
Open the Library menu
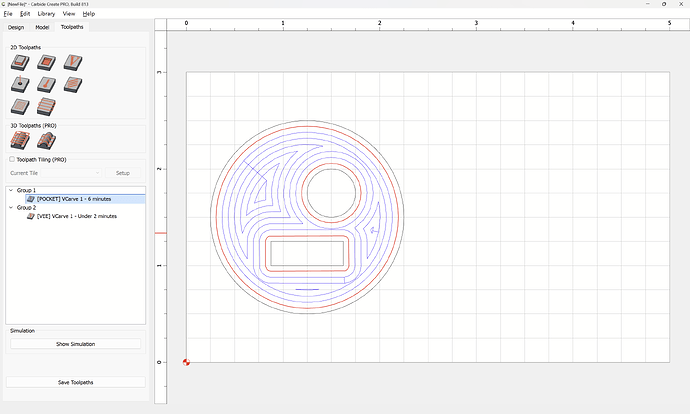click(x=46, y=14)
